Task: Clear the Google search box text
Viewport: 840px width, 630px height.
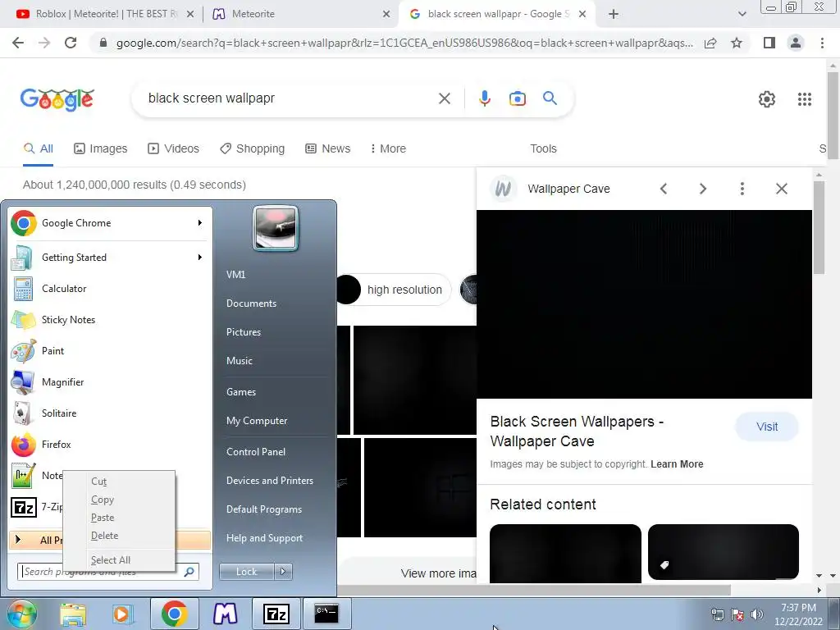Action: [445, 98]
